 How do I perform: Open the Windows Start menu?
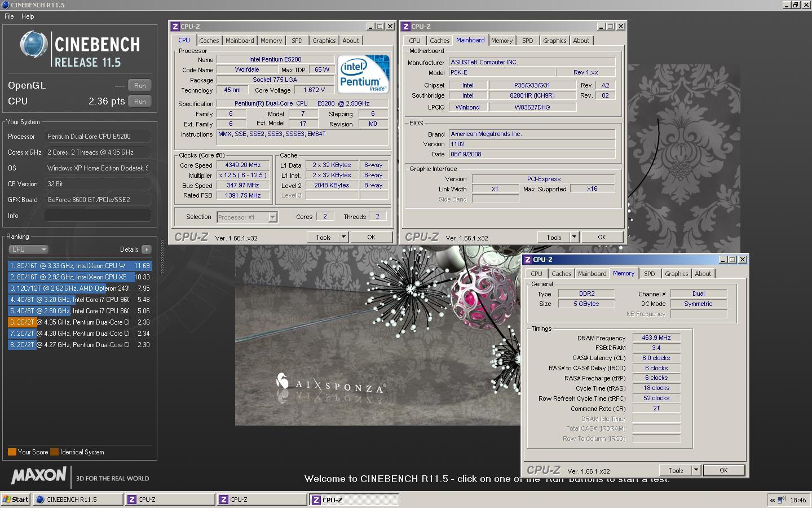coord(16,500)
